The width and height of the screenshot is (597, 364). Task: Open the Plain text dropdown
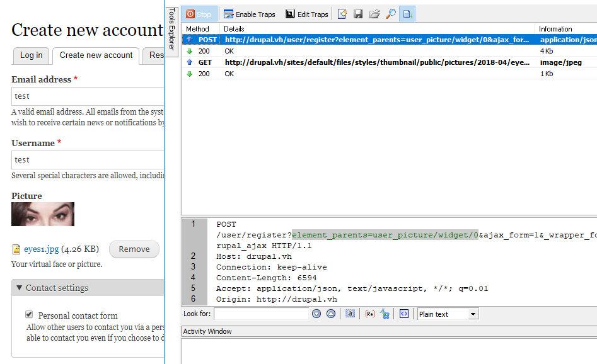point(448,314)
